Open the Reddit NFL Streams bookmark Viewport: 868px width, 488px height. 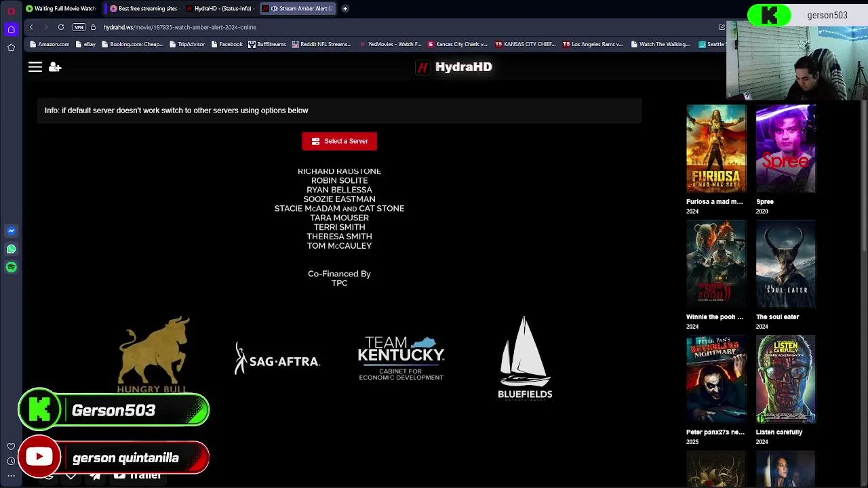point(321,44)
